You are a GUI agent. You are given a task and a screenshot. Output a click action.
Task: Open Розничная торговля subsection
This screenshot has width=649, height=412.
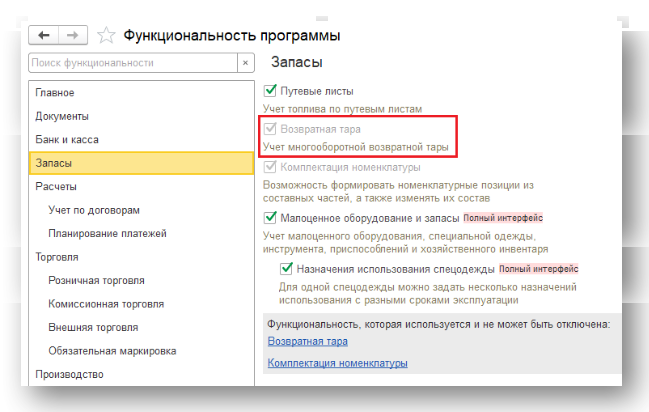coord(141,281)
